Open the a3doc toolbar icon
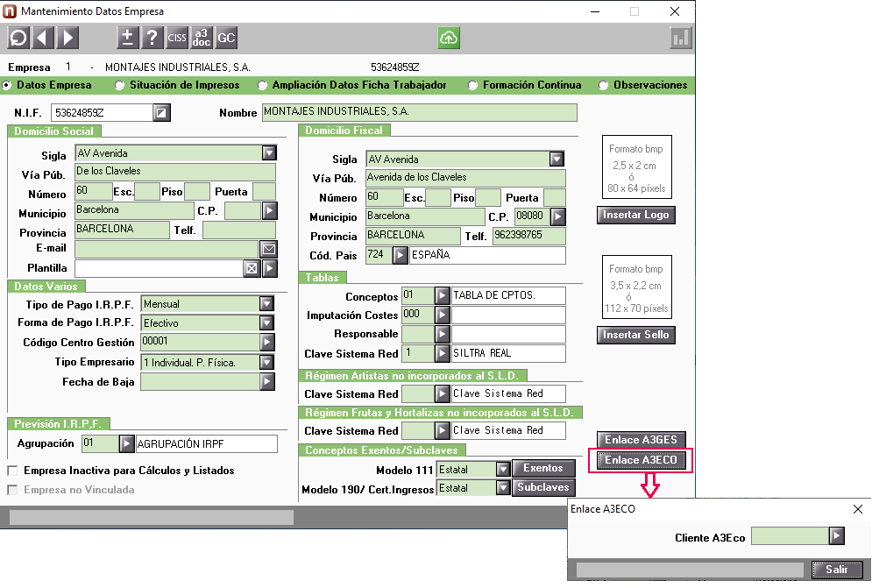This screenshot has width=872, height=588. coord(202,38)
